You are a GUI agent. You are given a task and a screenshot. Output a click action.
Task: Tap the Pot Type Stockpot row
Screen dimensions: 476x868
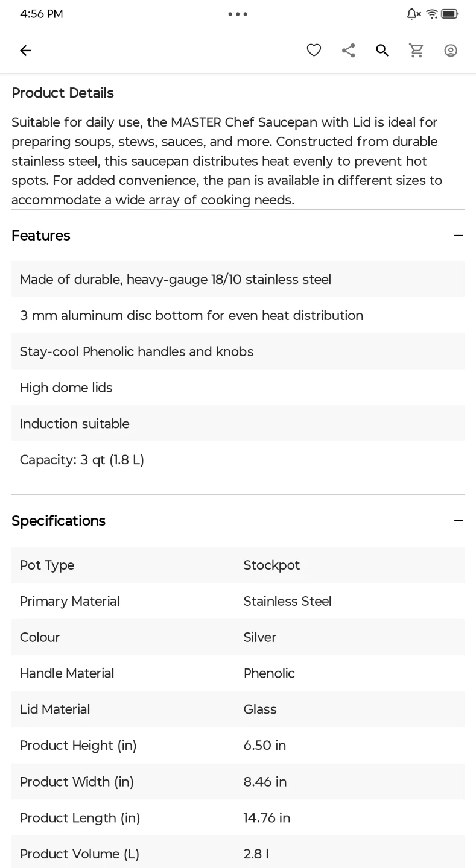coord(238,565)
